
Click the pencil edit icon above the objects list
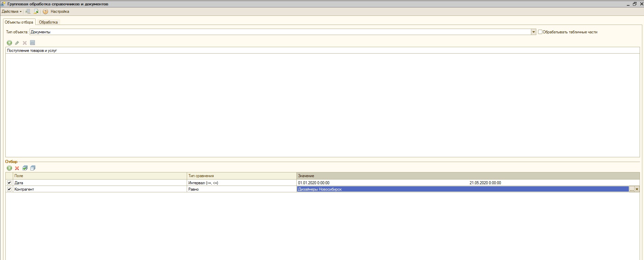tap(17, 43)
